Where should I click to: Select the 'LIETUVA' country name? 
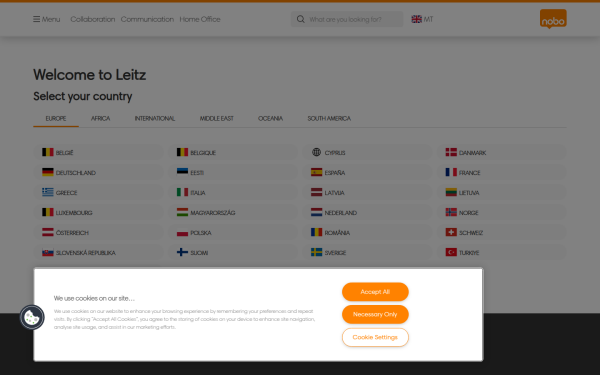(x=469, y=193)
